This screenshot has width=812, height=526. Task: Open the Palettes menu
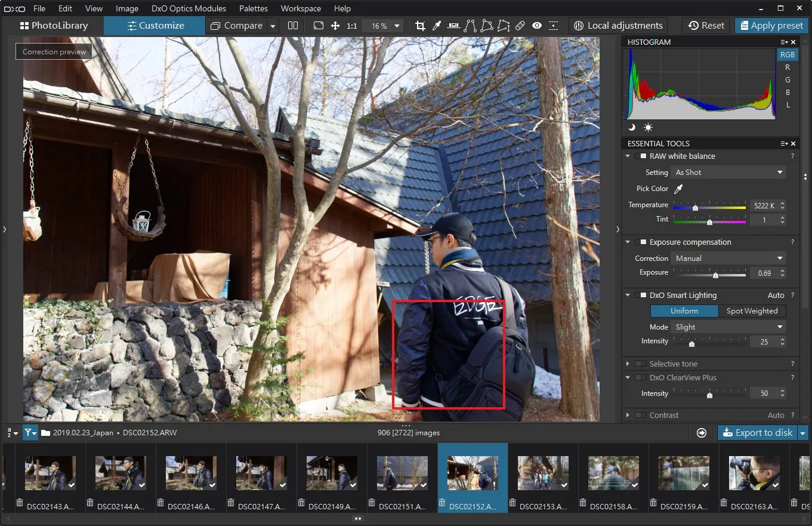[254, 8]
